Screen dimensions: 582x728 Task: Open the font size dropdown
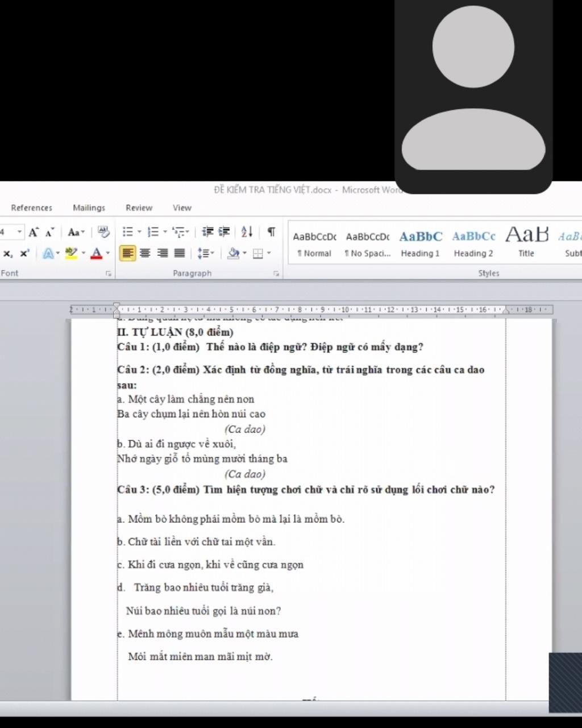click(x=19, y=232)
